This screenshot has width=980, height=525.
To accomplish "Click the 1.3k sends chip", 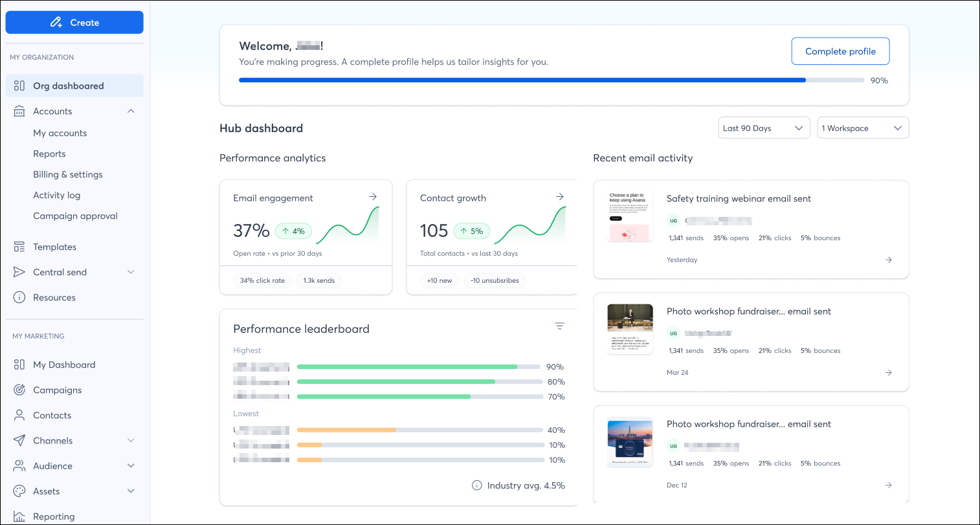I will point(319,281).
